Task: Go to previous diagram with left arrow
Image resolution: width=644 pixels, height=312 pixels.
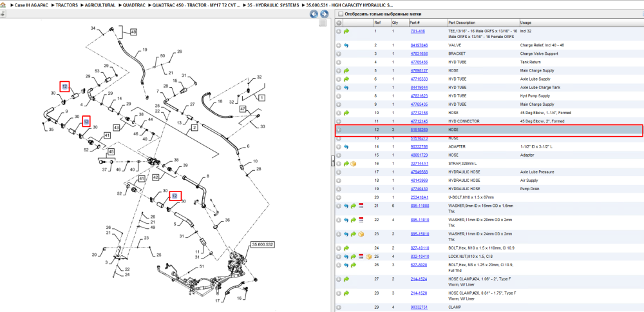Action: [x=314, y=14]
